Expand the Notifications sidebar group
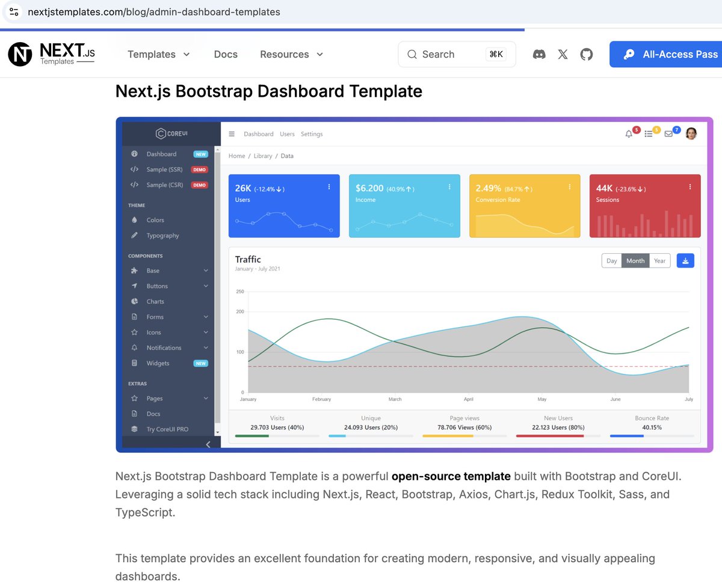 [168, 348]
